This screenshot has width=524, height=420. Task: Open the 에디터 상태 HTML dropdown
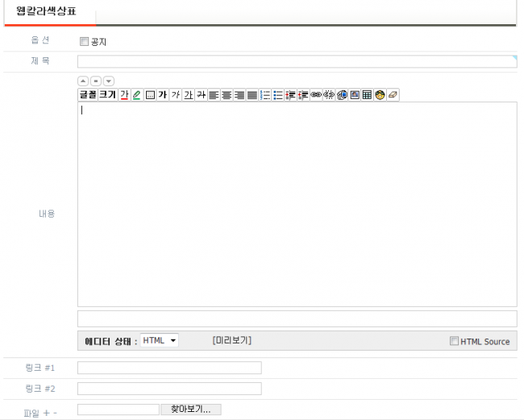pyautogui.click(x=159, y=340)
